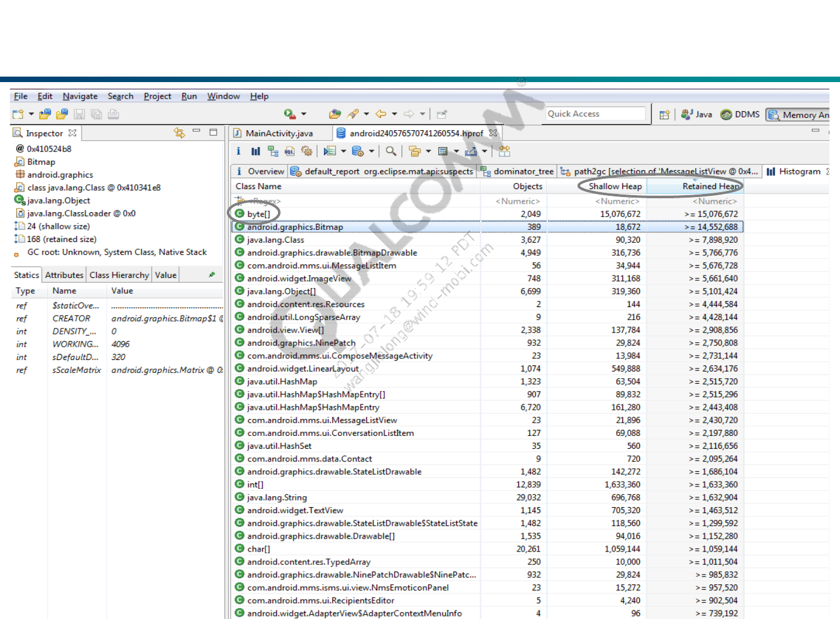Sort by the Retained Heap column header
The height and width of the screenshot is (619, 840).
(x=695, y=186)
